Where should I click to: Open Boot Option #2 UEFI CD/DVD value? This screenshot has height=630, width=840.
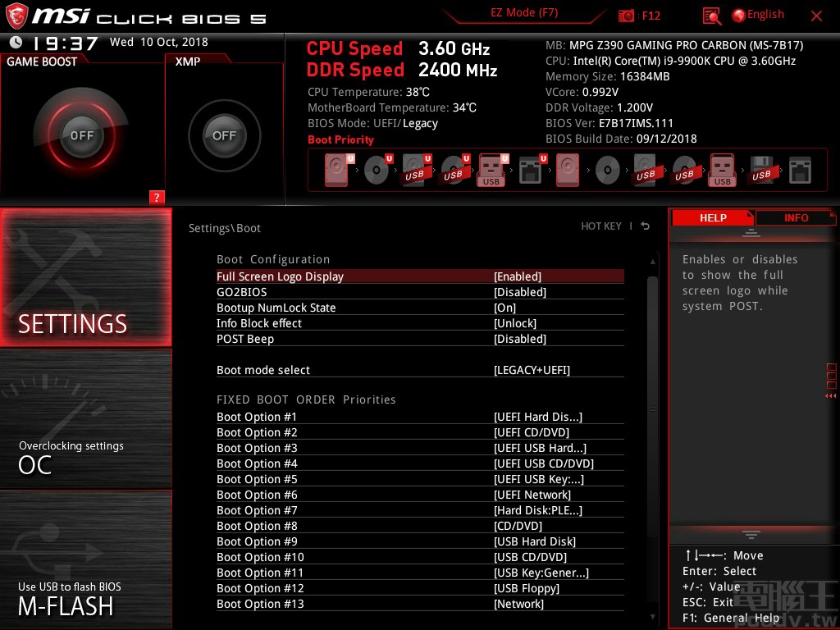pyautogui.click(x=531, y=432)
